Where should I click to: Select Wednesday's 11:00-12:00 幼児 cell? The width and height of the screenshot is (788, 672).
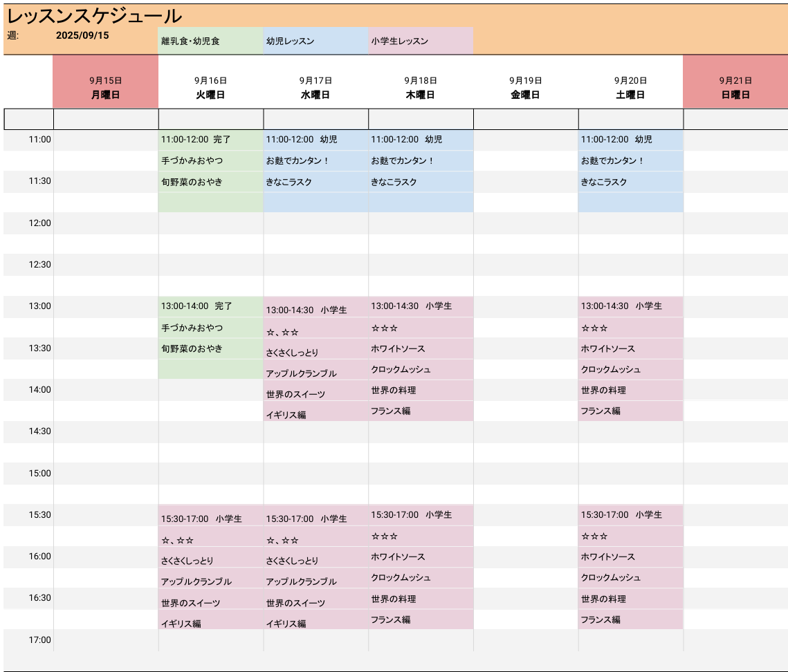coord(315,140)
